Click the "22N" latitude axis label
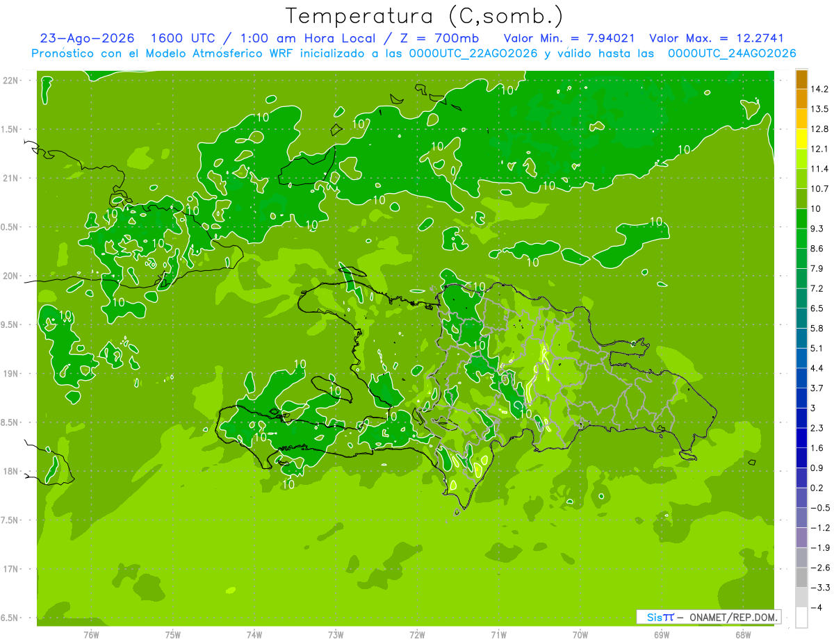The height and width of the screenshot is (644, 834). pyautogui.click(x=11, y=81)
